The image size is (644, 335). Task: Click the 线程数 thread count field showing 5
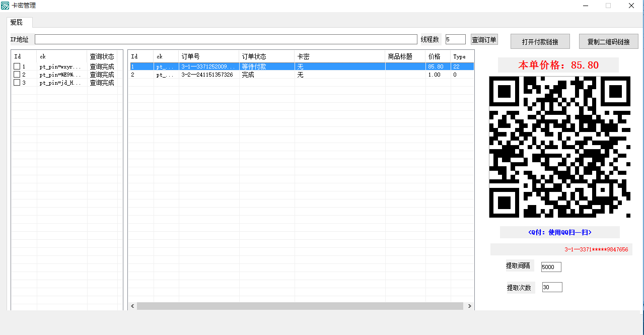point(455,39)
